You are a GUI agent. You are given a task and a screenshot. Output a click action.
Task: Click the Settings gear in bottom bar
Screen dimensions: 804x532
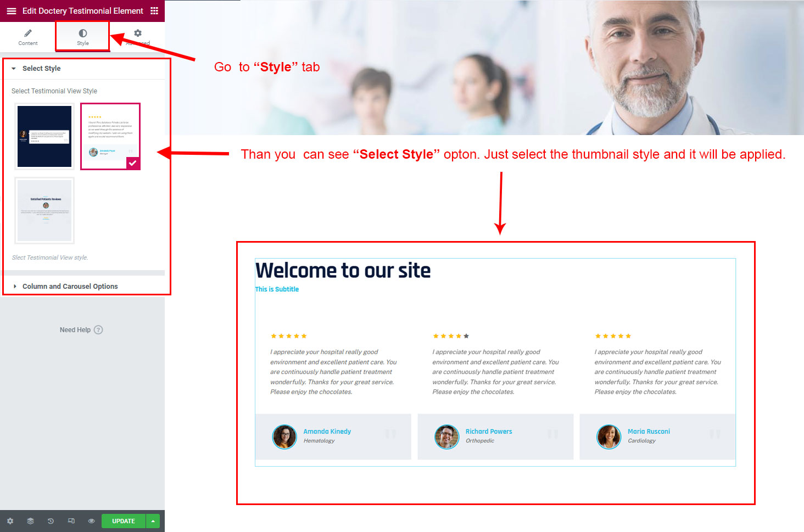[x=10, y=521]
